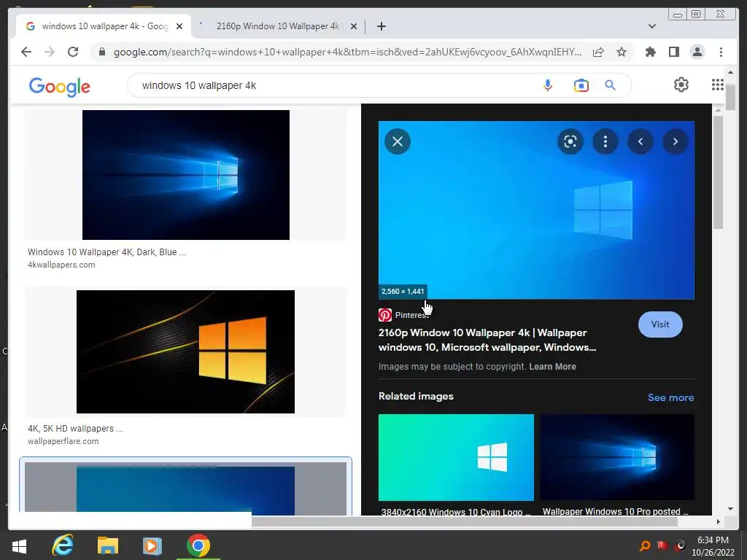Show next image in preview

coord(676,141)
